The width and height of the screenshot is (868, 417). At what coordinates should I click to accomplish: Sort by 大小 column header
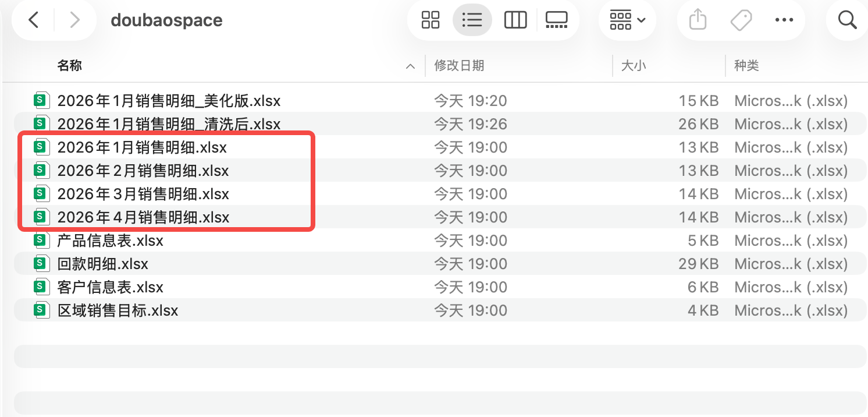(634, 65)
